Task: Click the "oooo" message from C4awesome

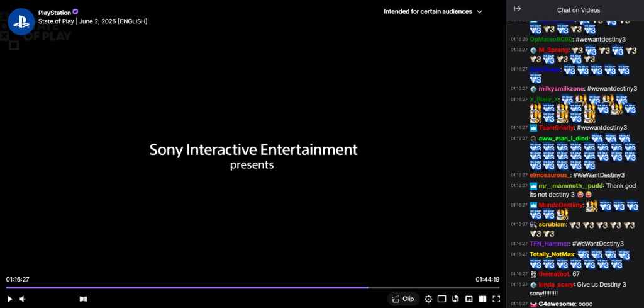Action: coord(586,305)
